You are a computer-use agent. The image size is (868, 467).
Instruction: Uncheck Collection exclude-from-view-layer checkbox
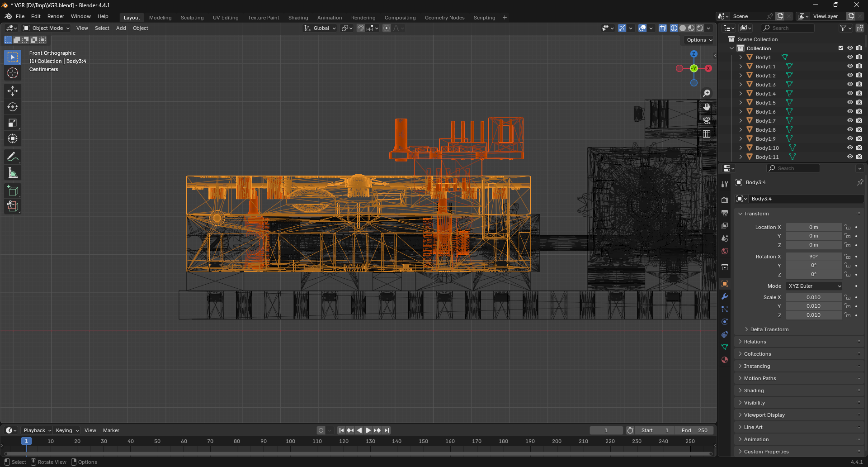coord(841,48)
